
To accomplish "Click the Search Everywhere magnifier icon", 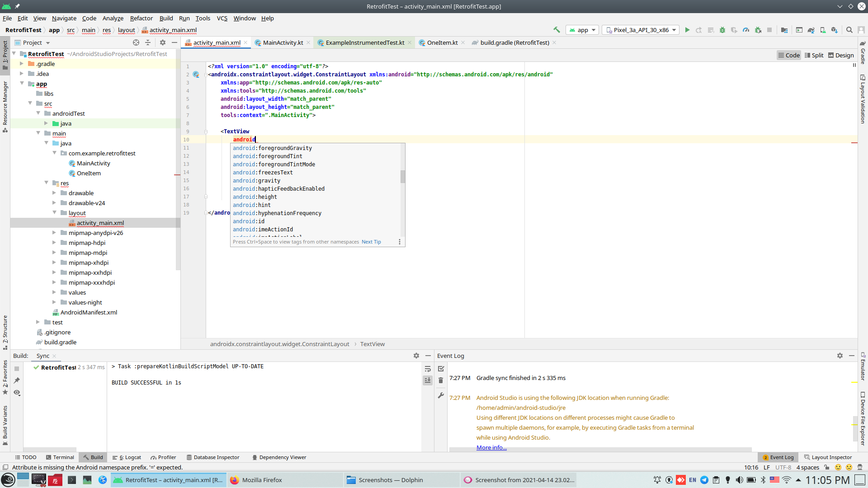I will point(849,30).
